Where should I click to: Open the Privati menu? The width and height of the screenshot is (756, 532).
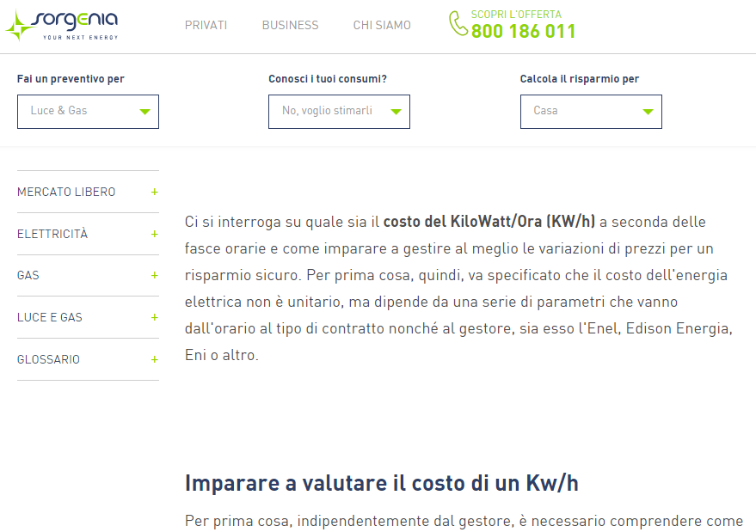[x=206, y=26]
